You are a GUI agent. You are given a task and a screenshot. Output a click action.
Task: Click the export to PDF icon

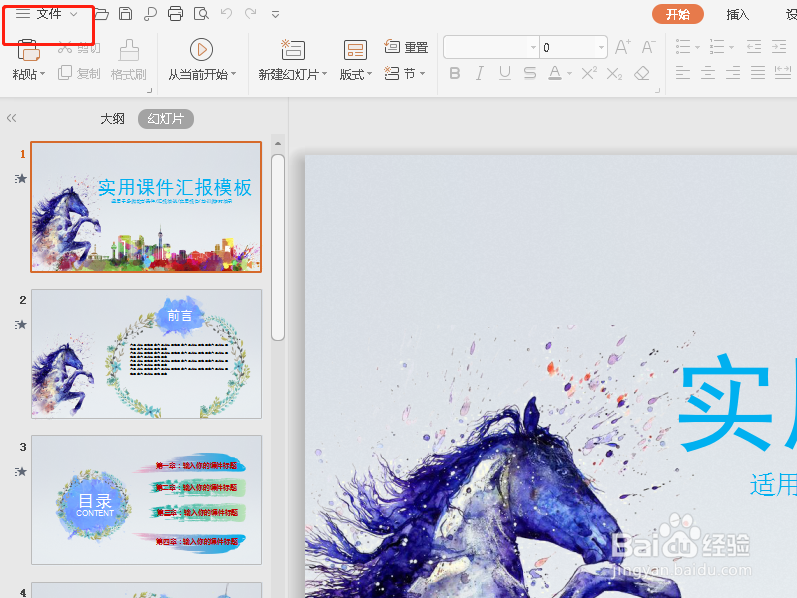[x=150, y=14]
